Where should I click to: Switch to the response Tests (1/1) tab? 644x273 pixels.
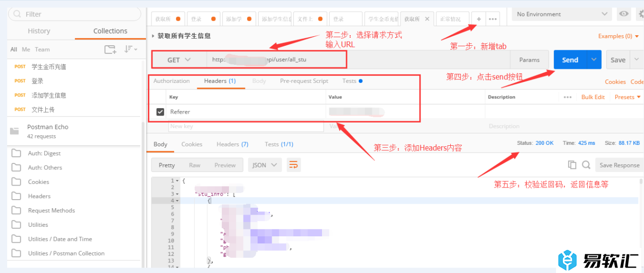[x=279, y=144]
